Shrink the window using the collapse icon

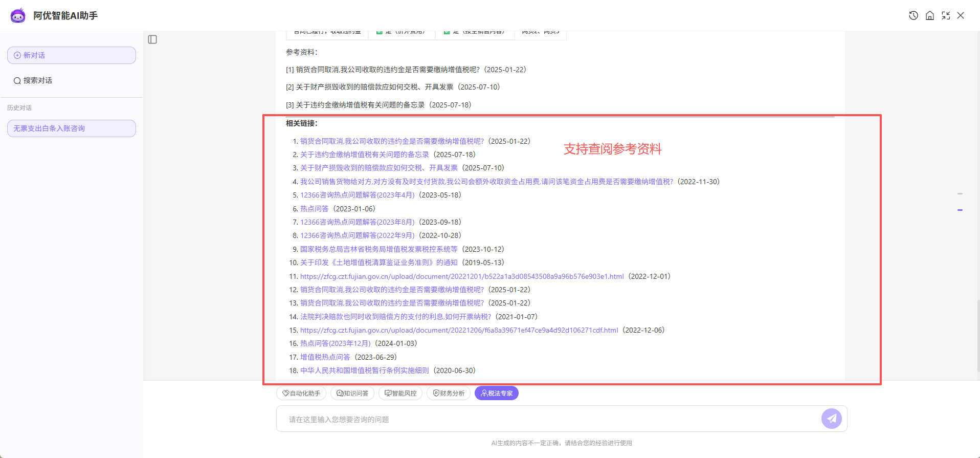(946, 15)
